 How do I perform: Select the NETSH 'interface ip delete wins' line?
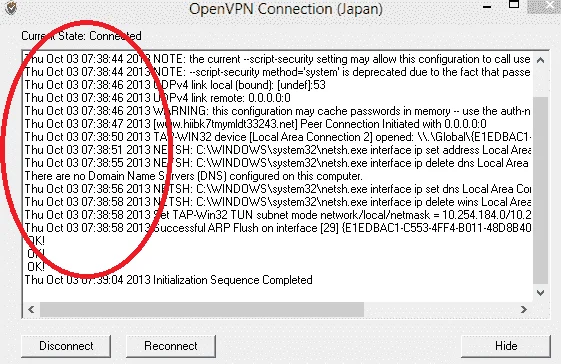[x=278, y=202]
